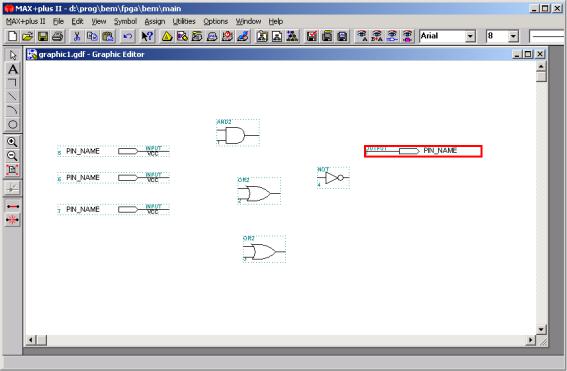Select the text tool letter A
This screenshot has height=371, width=567.
point(13,69)
